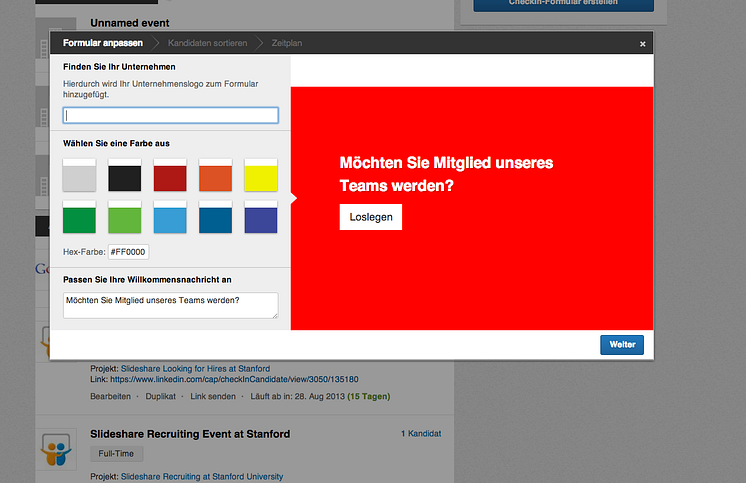
Task: Select the light green color swatch
Action: tap(124, 217)
